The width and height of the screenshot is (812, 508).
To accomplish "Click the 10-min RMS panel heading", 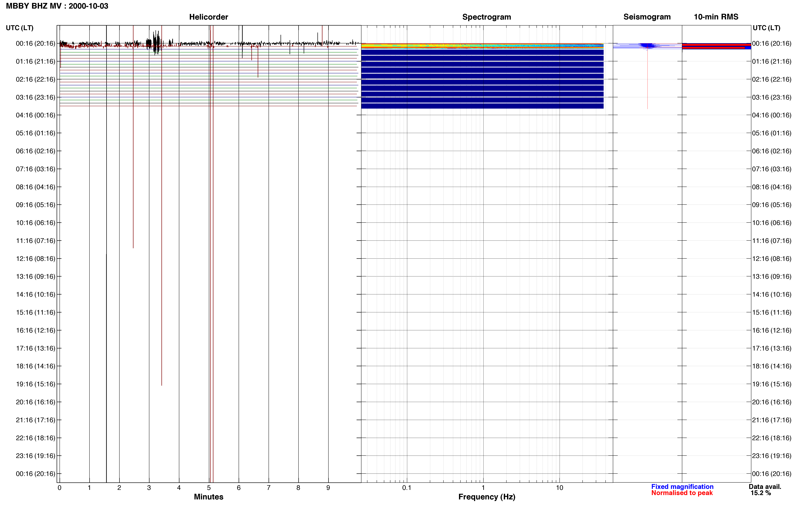I will (716, 17).
